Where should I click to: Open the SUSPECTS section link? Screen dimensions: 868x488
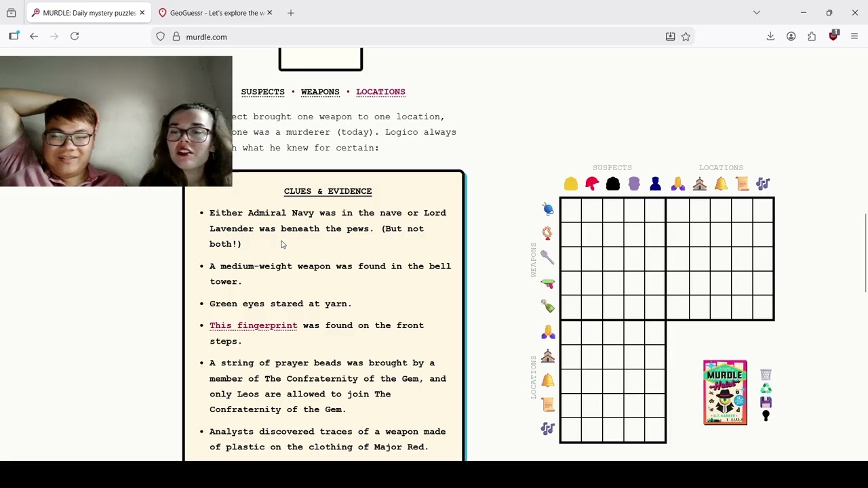click(262, 91)
